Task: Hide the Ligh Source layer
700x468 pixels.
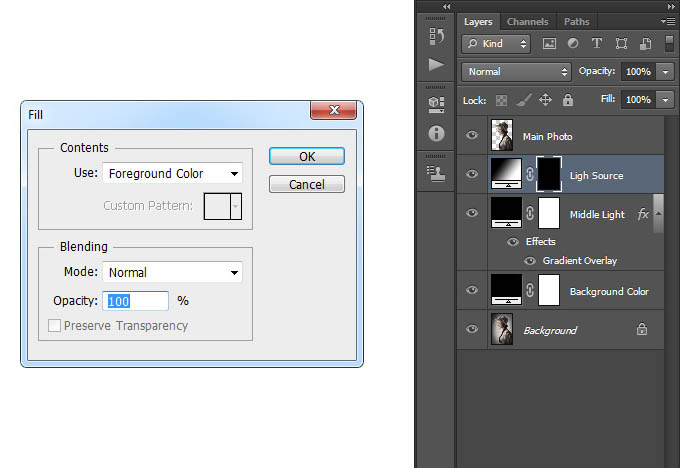Action: point(472,174)
